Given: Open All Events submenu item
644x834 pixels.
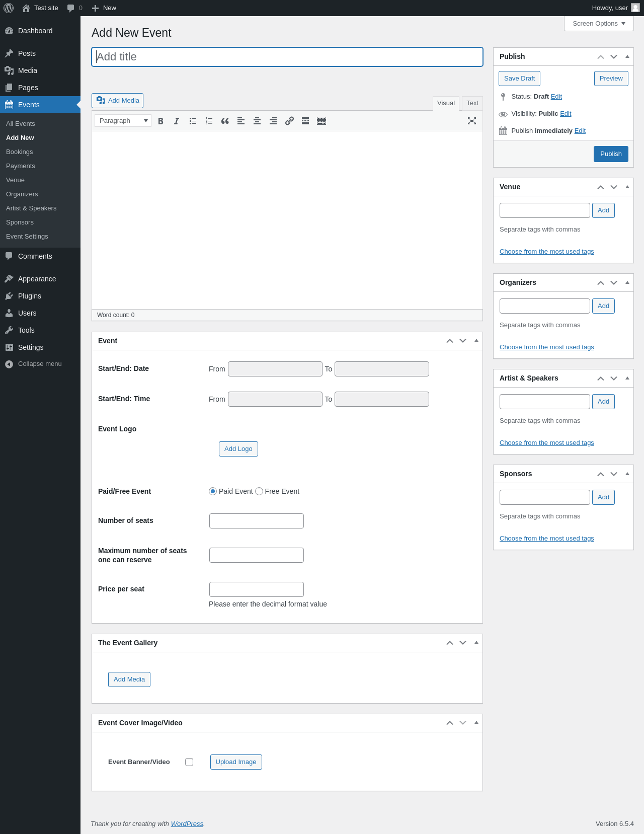Looking at the screenshot, I should tap(21, 124).
